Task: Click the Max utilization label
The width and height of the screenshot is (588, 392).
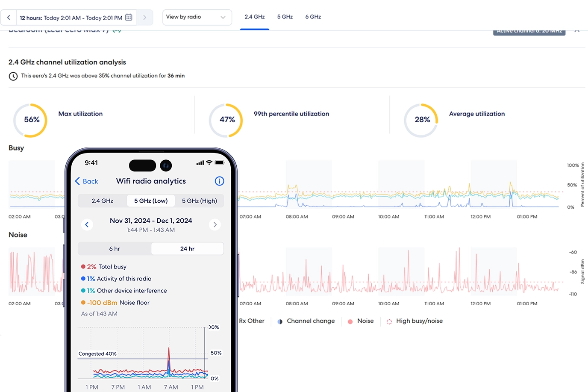Action: tap(80, 114)
